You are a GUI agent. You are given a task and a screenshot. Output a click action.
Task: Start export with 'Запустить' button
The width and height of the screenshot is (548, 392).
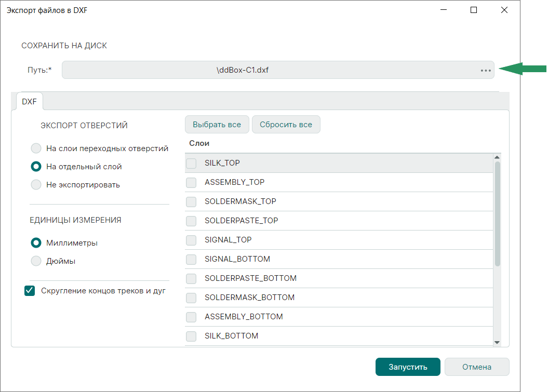click(x=408, y=367)
